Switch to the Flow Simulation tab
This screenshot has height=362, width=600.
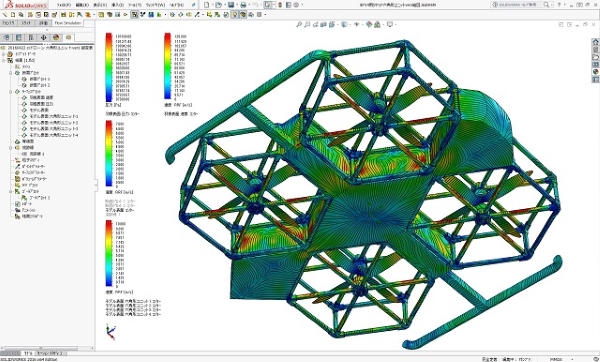[x=68, y=23]
